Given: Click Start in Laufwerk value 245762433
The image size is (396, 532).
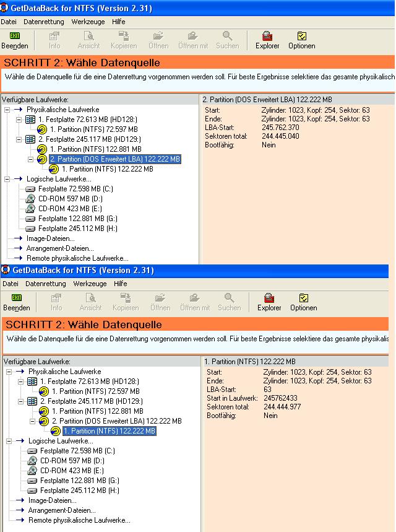Looking at the screenshot, I should tap(280, 398).
